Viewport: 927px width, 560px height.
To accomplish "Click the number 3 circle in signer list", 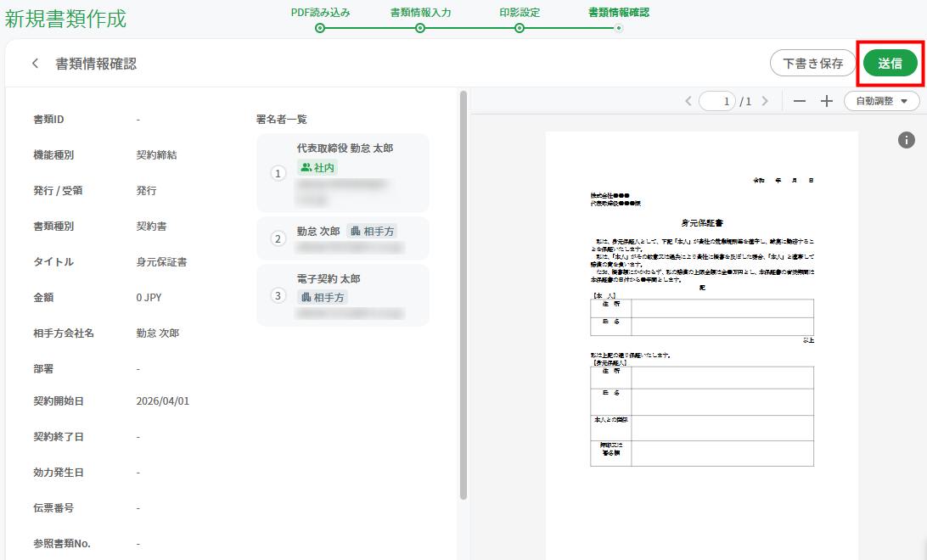I will pyautogui.click(x=278, y=295).
